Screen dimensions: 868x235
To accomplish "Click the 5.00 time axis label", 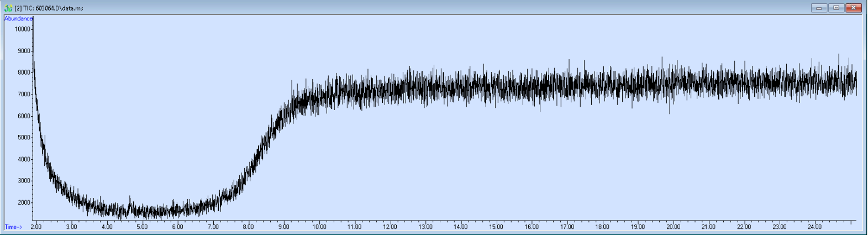I will [x=142, y=227].
